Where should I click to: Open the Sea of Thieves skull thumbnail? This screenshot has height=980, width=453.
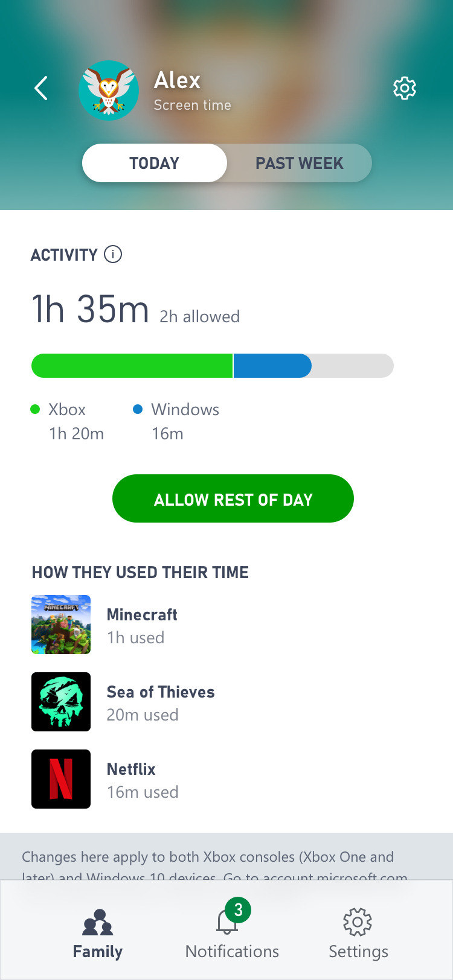point(61,702)
